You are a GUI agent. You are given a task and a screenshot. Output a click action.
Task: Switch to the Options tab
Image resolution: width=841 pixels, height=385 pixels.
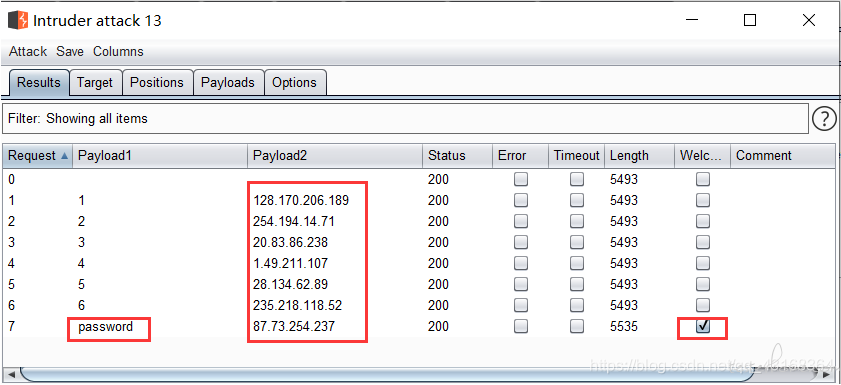294,83
